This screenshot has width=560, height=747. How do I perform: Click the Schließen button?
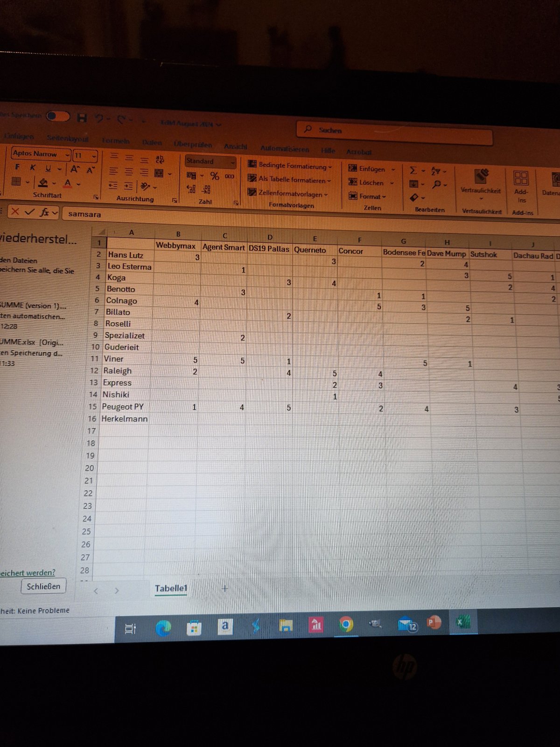coord(43,586)
